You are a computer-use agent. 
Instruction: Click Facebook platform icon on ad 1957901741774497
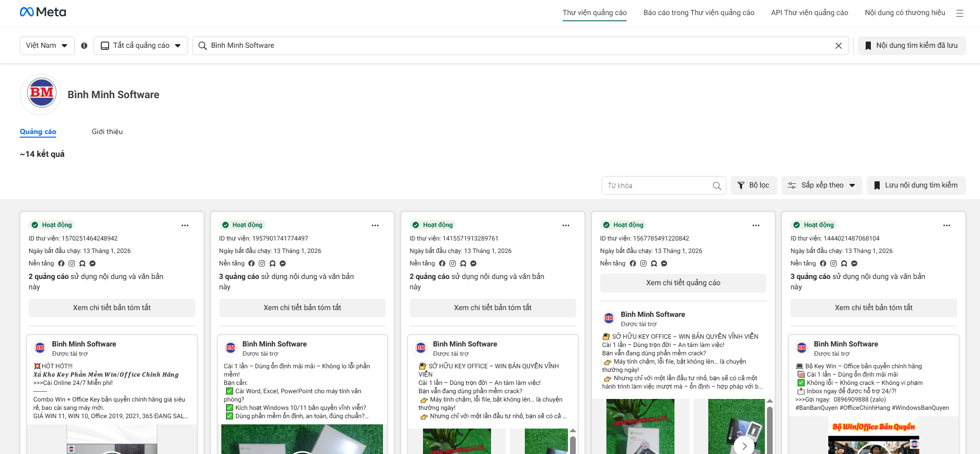point(251,263)
